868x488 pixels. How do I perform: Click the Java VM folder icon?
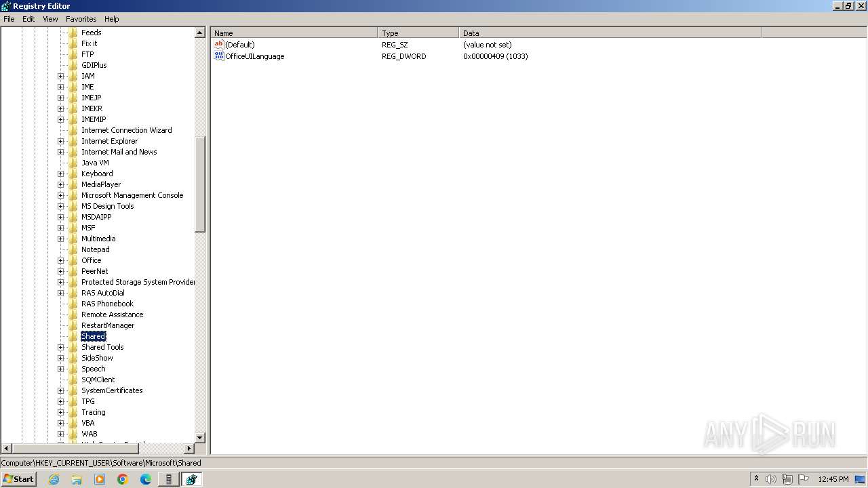pyautogui.click(x=73, y=163)
